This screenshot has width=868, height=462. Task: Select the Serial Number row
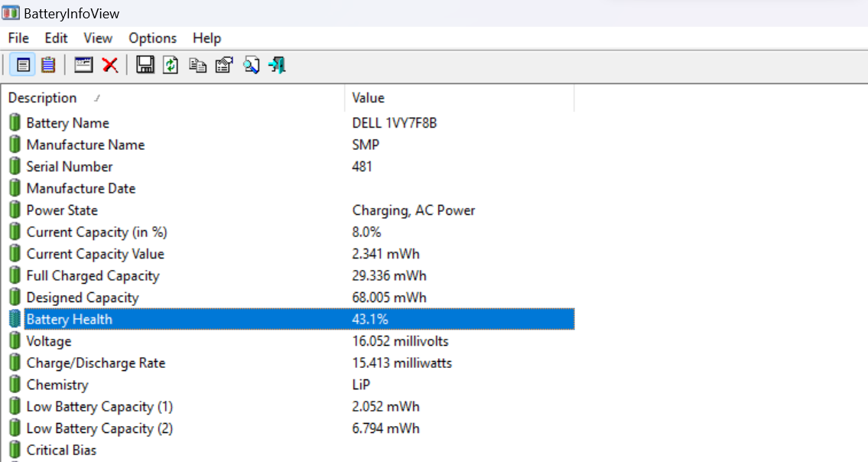pos(288,167)
